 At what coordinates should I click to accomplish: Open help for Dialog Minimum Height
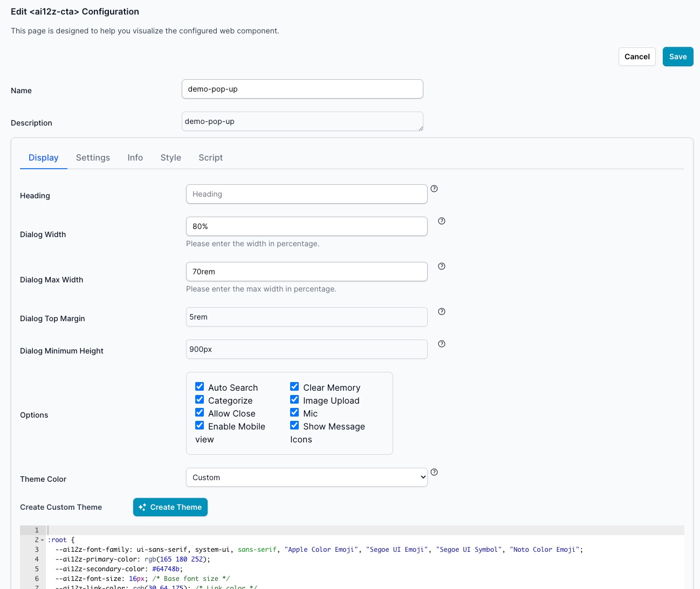point(441,343)
